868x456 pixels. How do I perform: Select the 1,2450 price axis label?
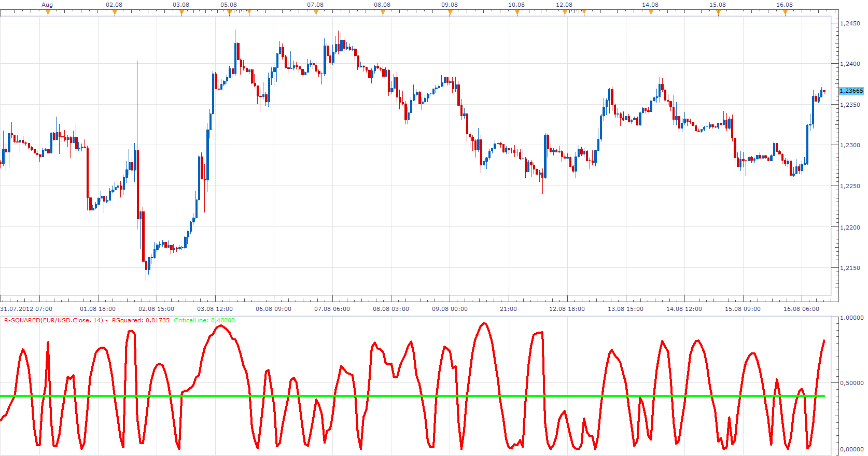850,23
